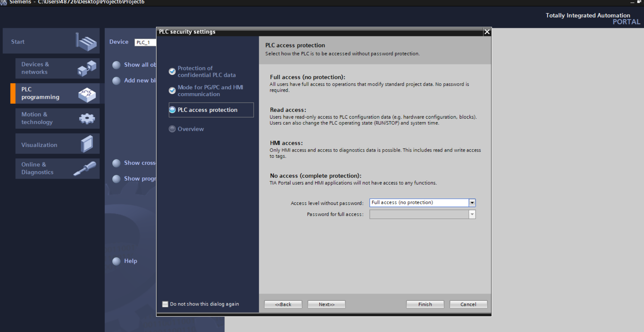Click the Online & Diagnostics screwdriver icon
This screenshot has width=644, height=332.
pyautogui.click(x=85, y=169)
